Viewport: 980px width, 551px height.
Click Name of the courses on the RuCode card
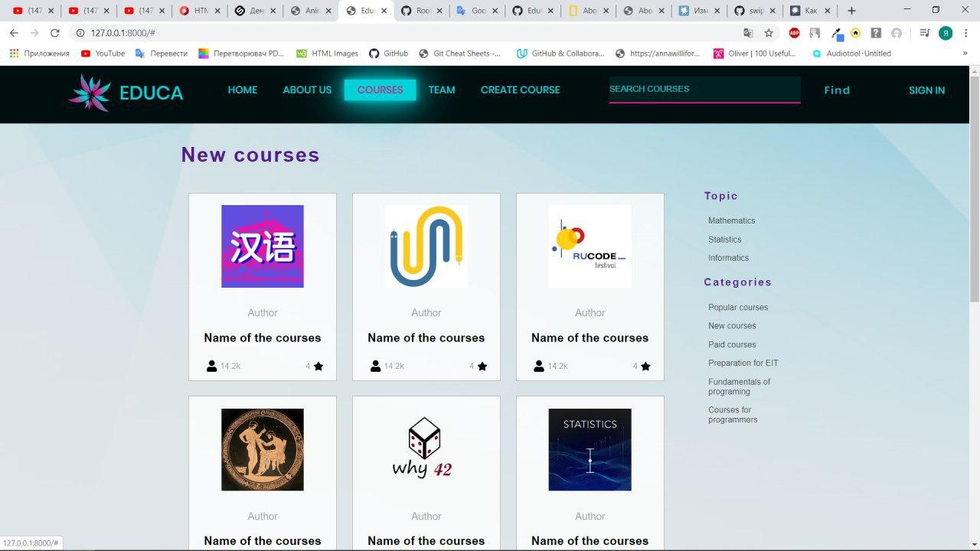click(x=590, y=337)
